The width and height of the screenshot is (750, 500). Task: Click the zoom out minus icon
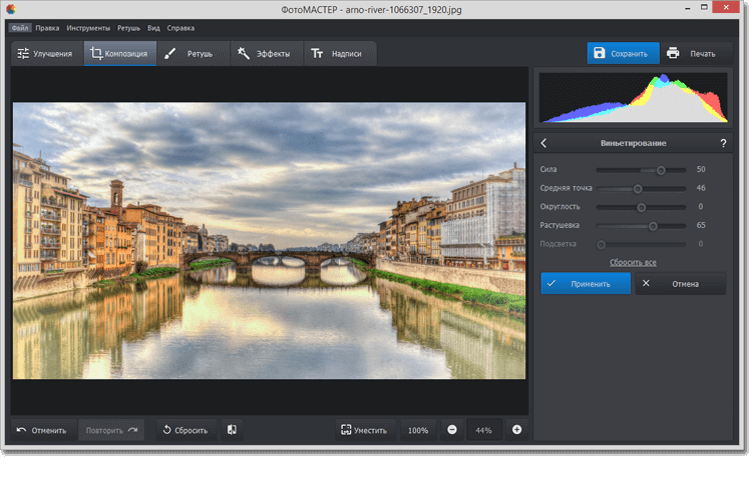coord(452,430)
